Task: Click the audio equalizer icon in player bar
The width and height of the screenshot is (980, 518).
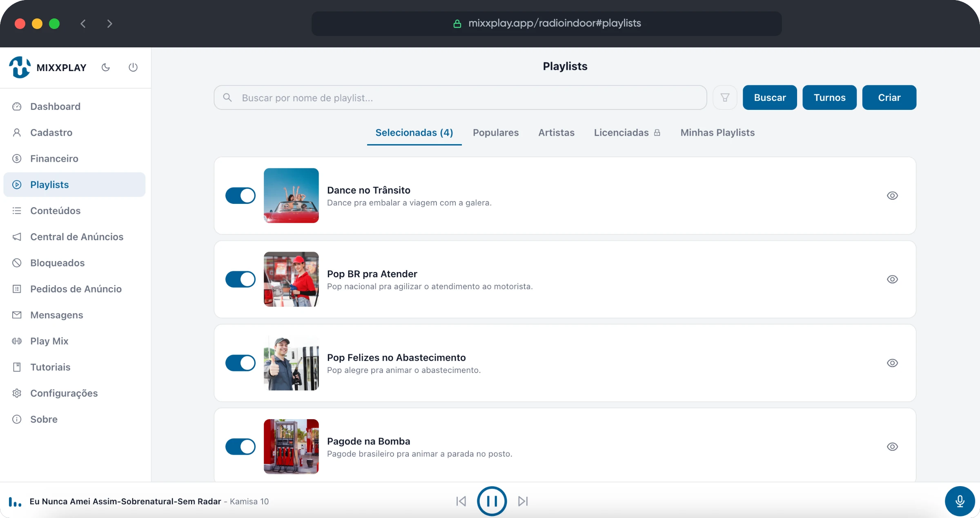Action: coord(15,502)
